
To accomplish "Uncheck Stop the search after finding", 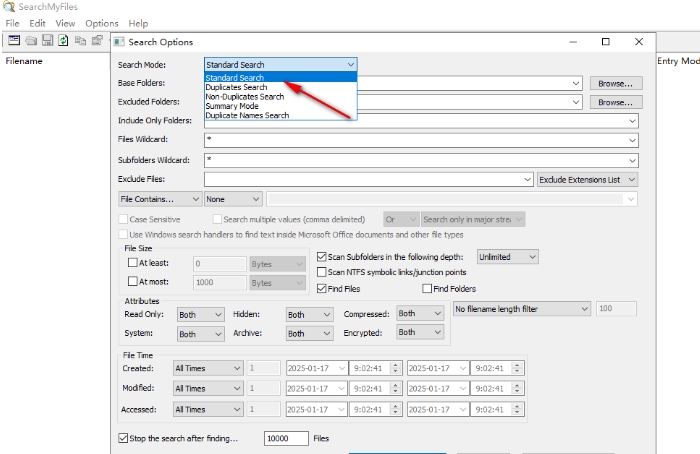I will point(123,438).
